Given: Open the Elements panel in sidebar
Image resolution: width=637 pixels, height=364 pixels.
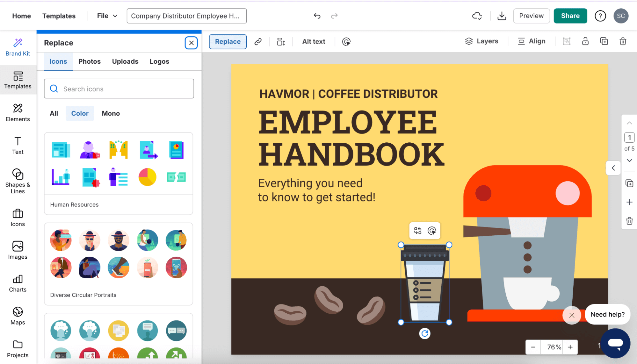Looking at the screenshot, I should pyautogui.click(x=18, y=112).
